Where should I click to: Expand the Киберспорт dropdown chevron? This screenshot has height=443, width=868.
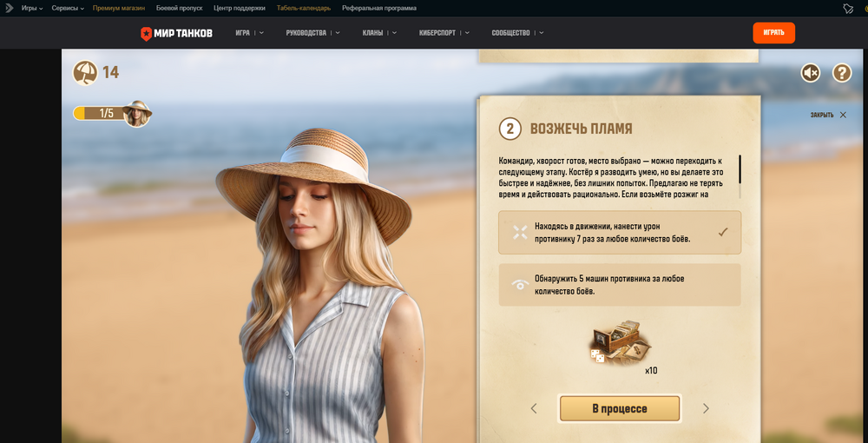click(467, 33)
